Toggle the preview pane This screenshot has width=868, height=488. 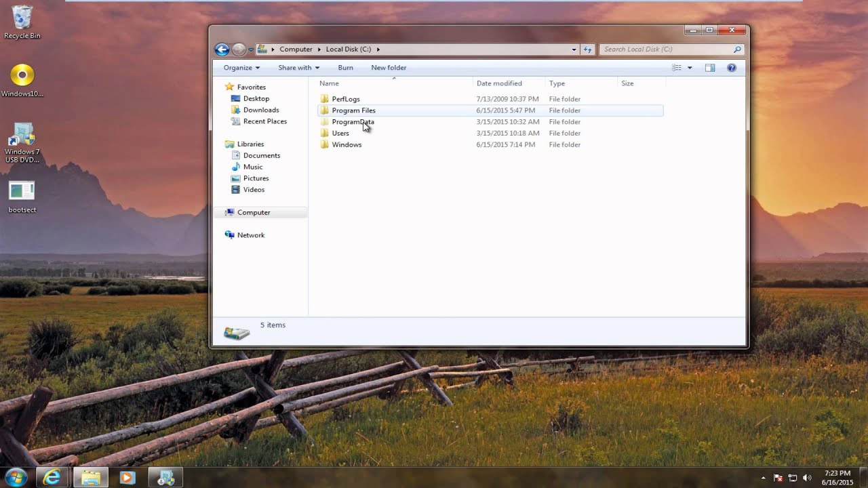(x=710, y=68)
